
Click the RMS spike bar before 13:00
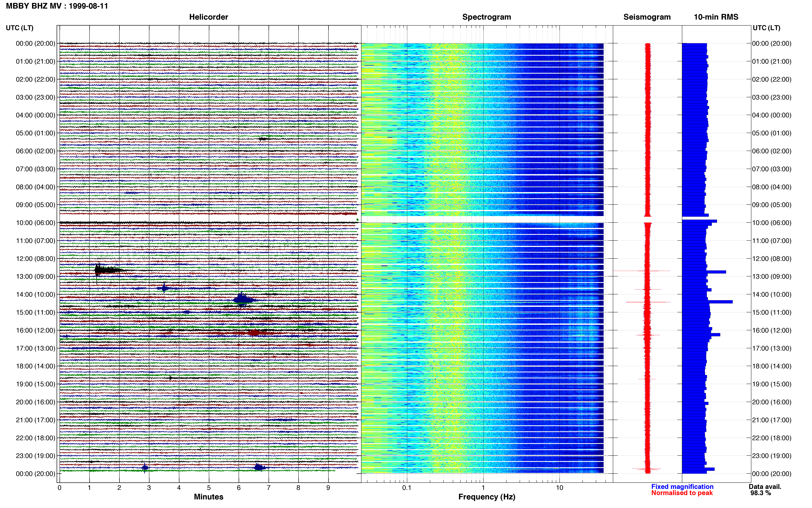704,272
